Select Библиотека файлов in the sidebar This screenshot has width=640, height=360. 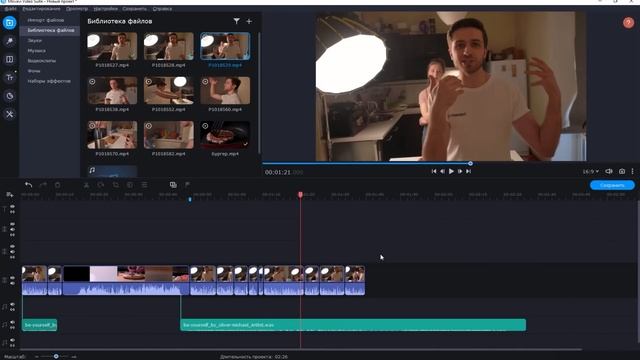pos(51,30)
